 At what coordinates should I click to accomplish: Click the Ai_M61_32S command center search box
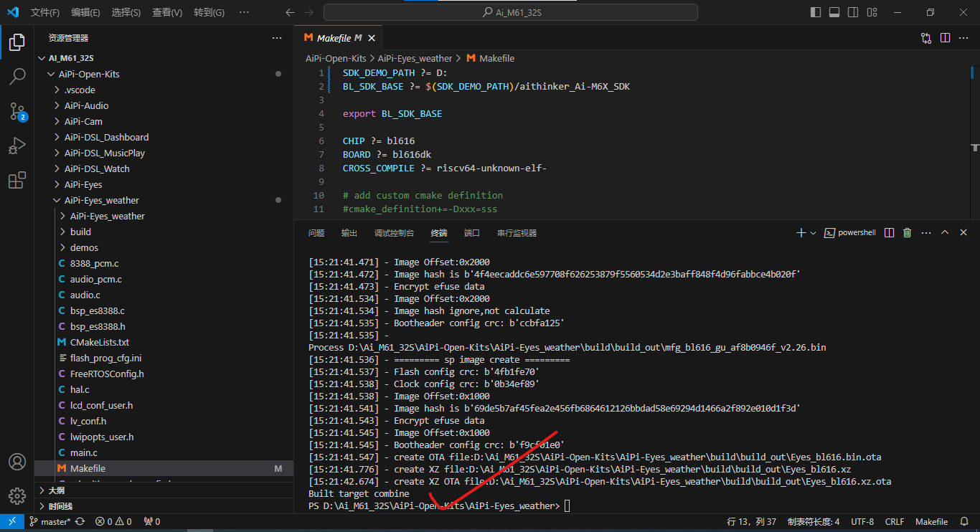511,12
